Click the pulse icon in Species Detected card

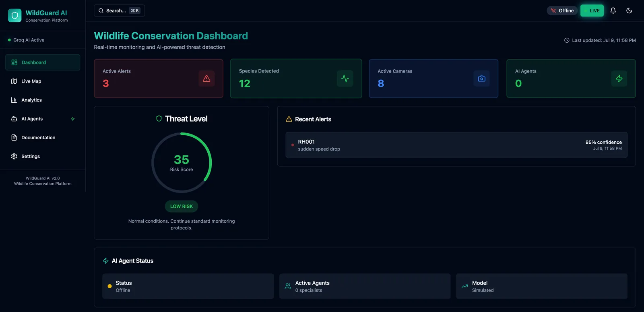345,79
